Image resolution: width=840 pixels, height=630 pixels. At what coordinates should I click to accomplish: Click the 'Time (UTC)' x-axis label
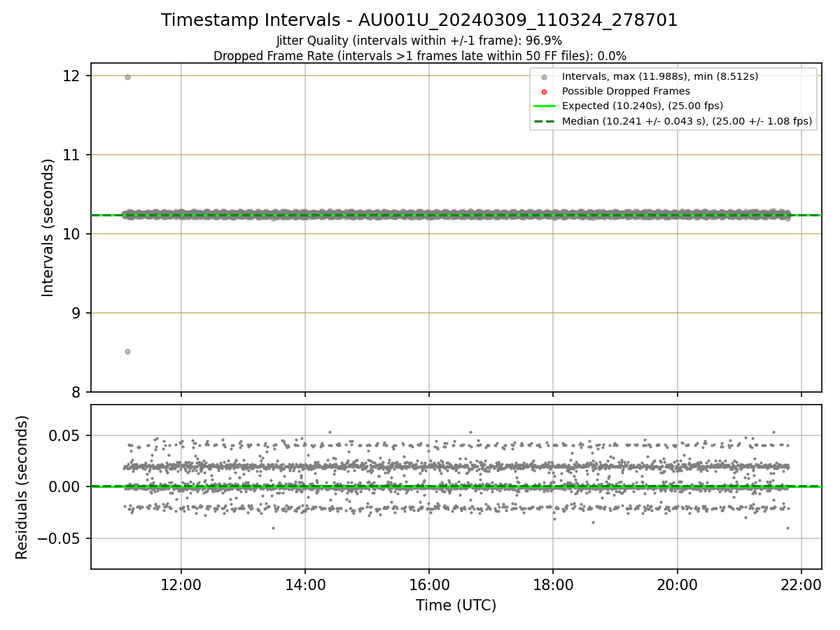[456, 605]
